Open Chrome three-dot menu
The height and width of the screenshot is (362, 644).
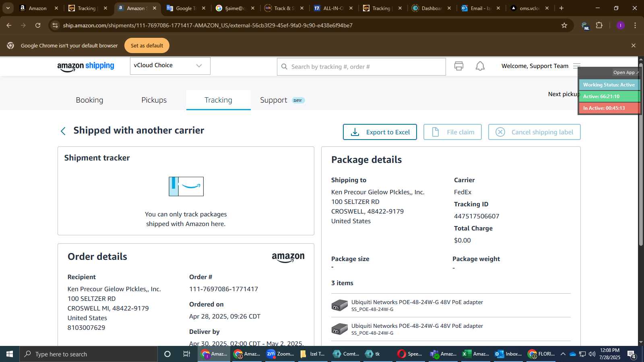pyautogui.click(x=635, y=25)
